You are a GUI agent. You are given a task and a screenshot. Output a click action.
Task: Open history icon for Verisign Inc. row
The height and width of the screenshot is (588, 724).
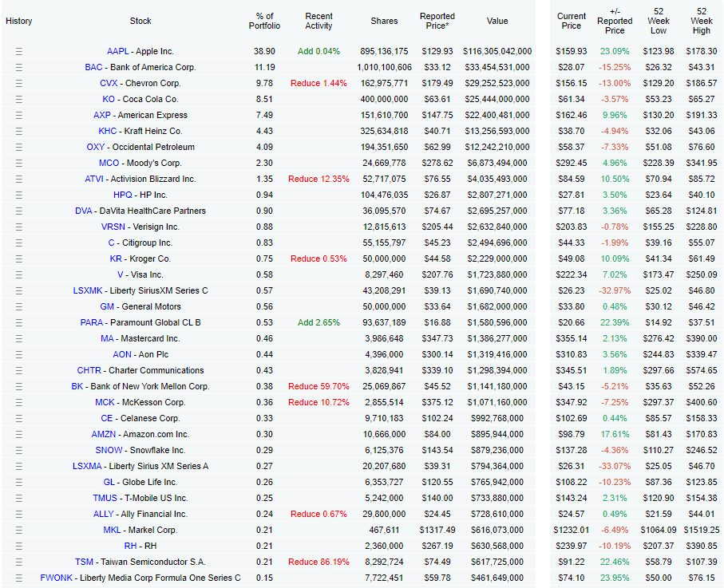pos(19,227)
